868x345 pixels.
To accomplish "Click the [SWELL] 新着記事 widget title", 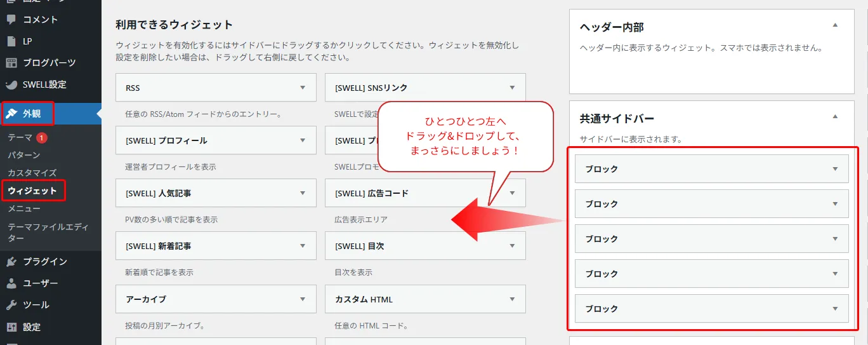I will coord(159,246).
